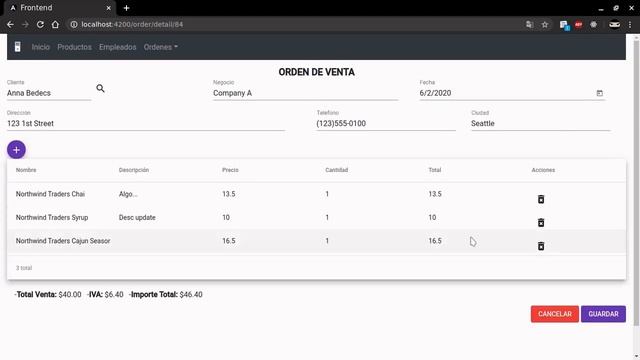Image resolution: width=640 pixels, height=360 pixels.
Task: Click the app logo icon in the navbar
Action: tap(18, 47)
